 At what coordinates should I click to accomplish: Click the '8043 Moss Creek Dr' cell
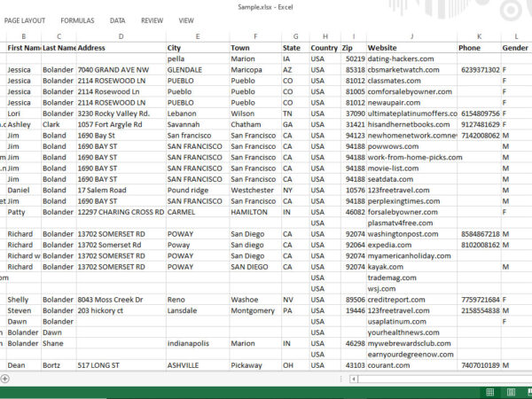[x=121, y=300]
